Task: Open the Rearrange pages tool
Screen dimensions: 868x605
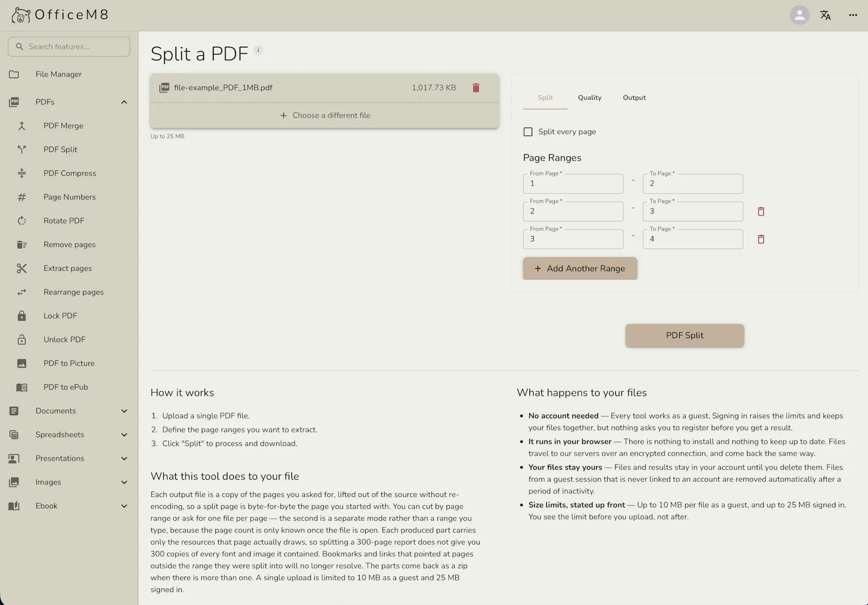Action: pos(69,292)
